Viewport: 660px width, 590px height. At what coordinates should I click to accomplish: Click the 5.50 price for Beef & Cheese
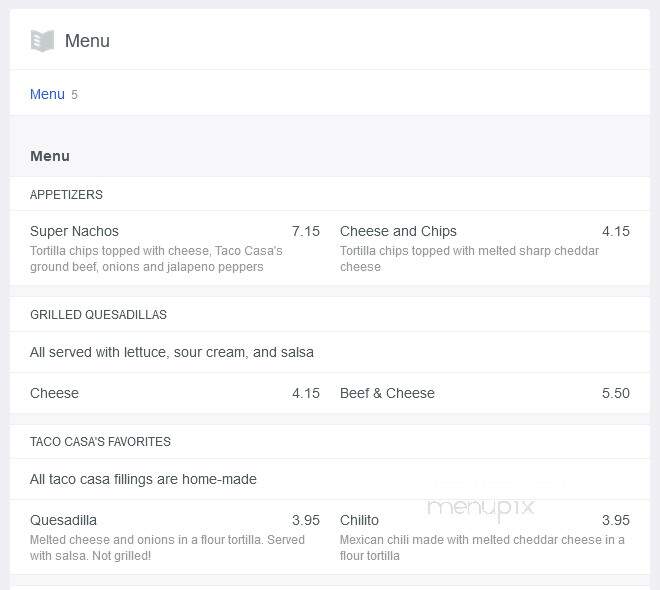coord(616,393)
